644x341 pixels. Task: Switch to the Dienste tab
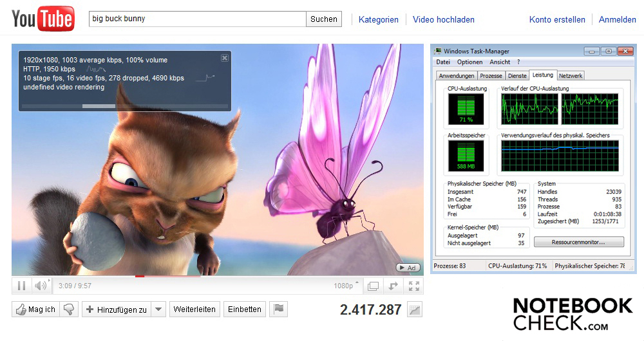click(517, 75)
